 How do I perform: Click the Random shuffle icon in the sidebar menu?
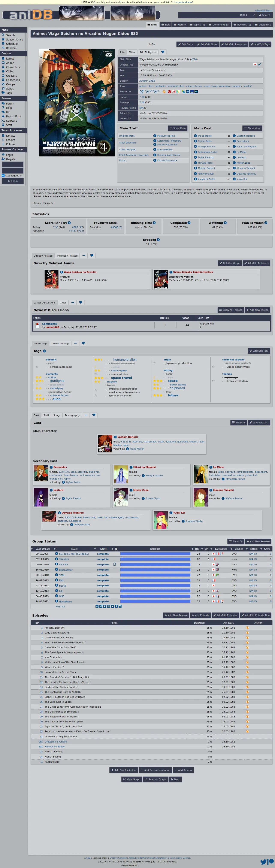coord(3,48)
